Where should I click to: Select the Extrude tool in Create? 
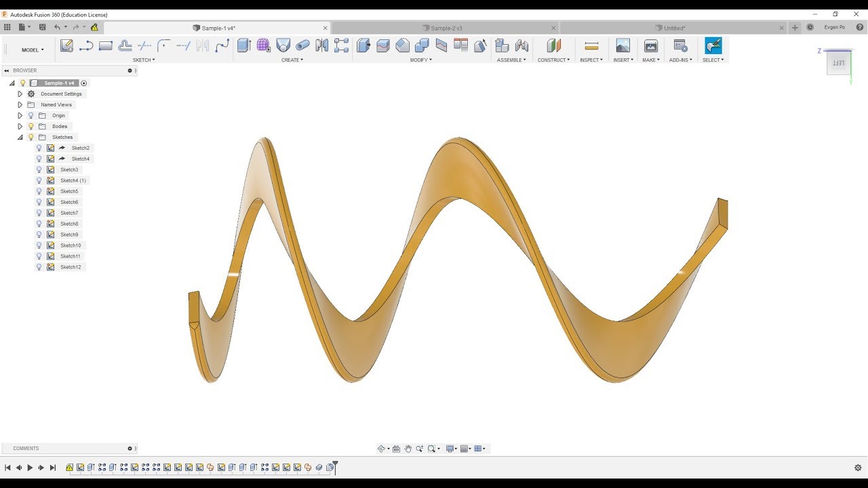point(244,45)
